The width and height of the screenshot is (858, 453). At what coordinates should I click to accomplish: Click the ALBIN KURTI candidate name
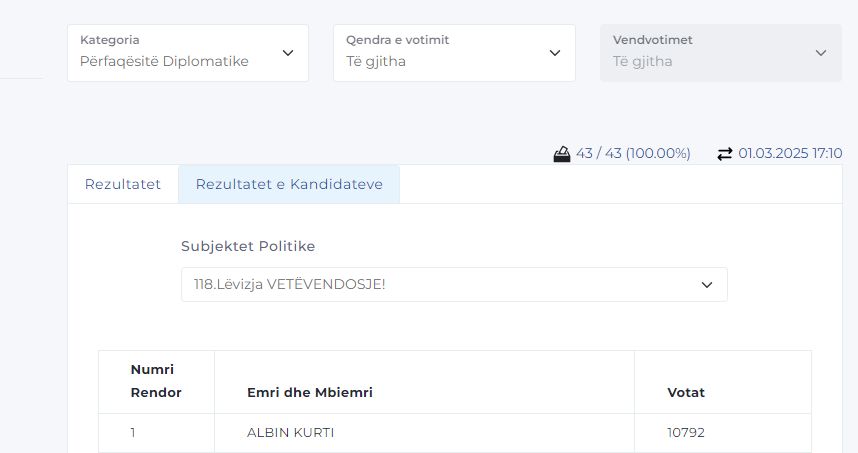[x=290, y=433]
